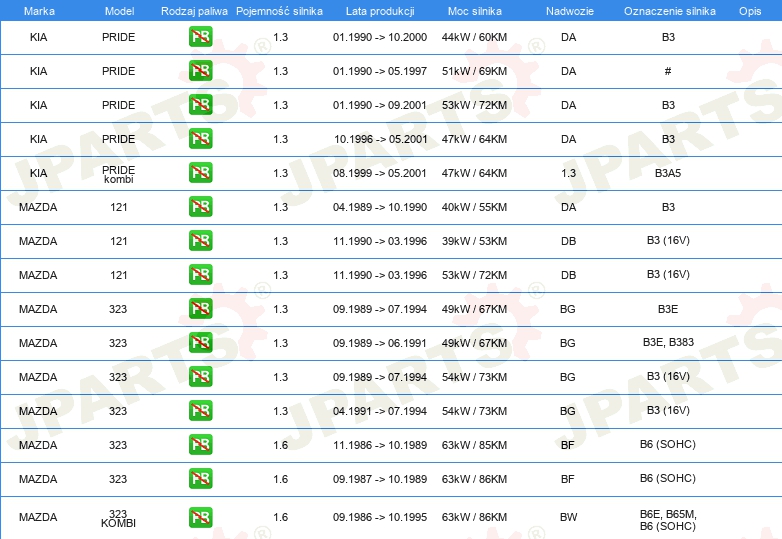
Task: Click the Lata produkcji column header
Action: (380, 11)
